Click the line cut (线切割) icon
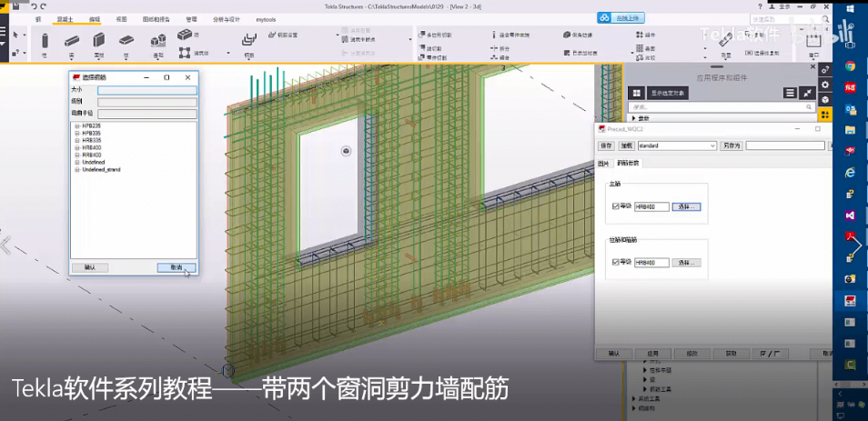 pyautogui.click(x=421, y=49)
